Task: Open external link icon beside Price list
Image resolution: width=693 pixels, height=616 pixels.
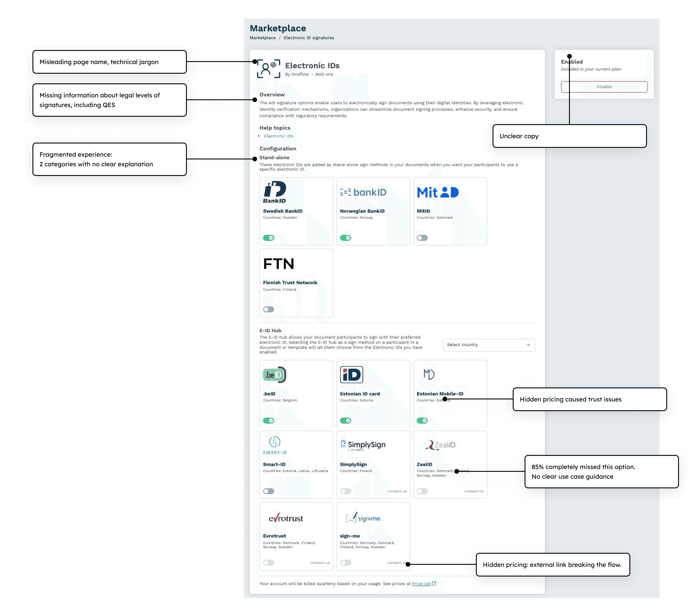Action: [x=434, y=583]
